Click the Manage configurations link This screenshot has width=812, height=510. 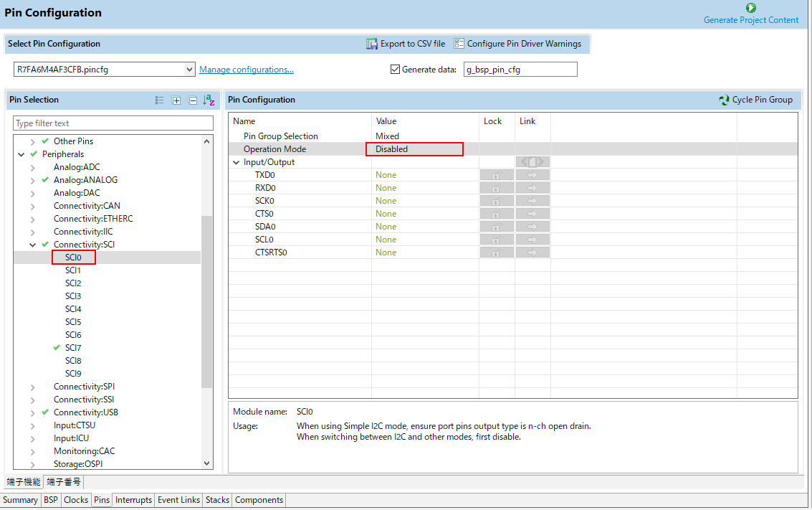click(x=246, y=70)
